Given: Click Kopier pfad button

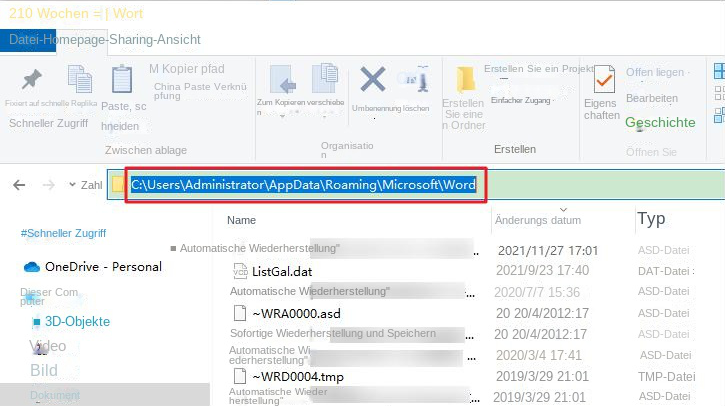Looking at the screenshot, I should (x=187, y=69).
